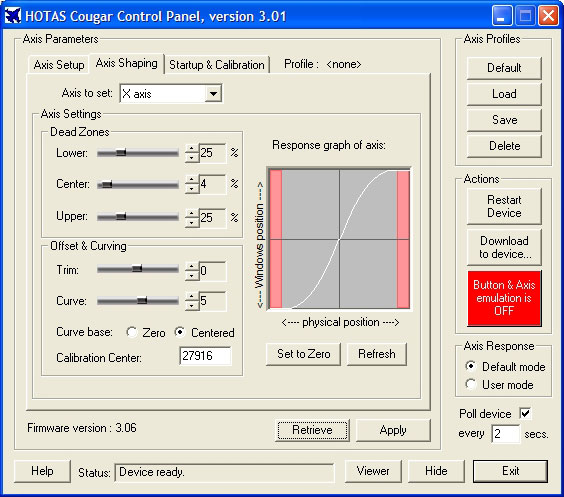Apply the axis settings
Viewport: 564px width, 497px height.
(393, 430)
